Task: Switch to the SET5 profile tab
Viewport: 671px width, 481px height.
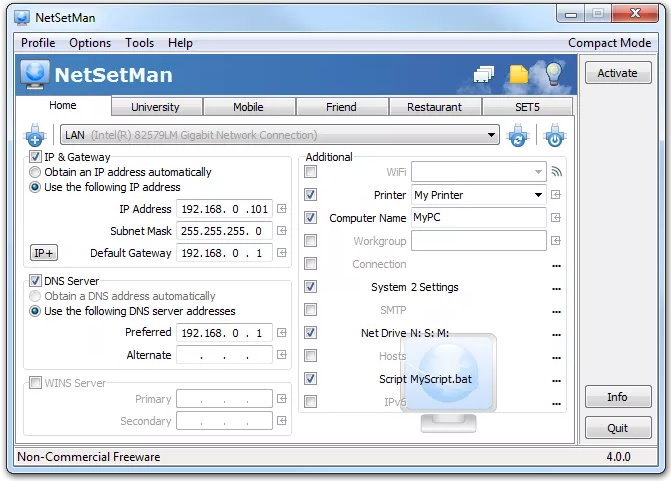Action: pos(527,107)
